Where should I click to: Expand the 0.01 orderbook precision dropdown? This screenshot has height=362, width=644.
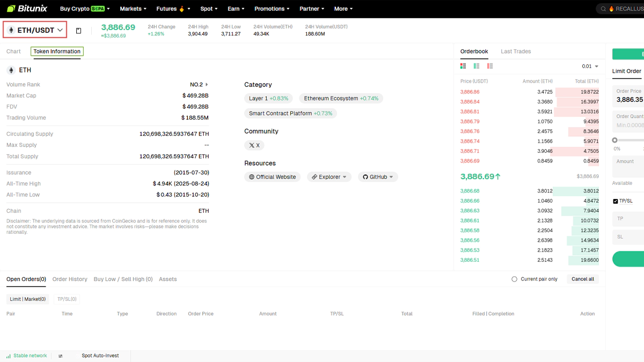pos(590,67)
